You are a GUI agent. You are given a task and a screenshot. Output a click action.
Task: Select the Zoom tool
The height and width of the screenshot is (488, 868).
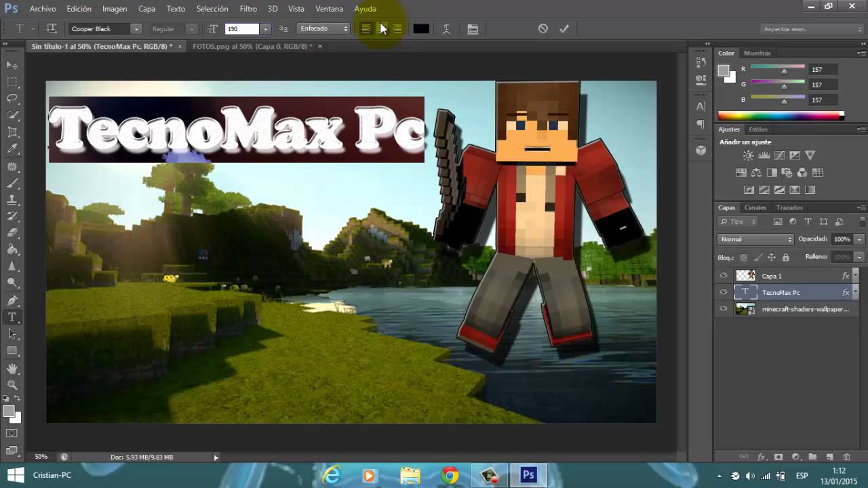point(12,385)
